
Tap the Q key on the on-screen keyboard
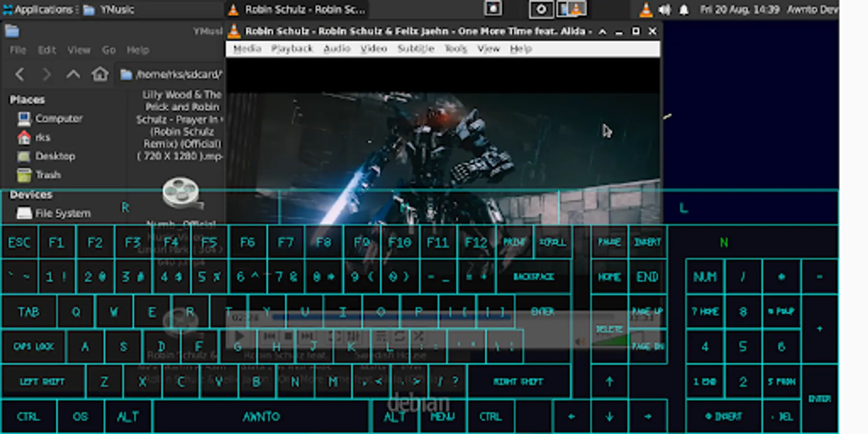pos(76,312)
